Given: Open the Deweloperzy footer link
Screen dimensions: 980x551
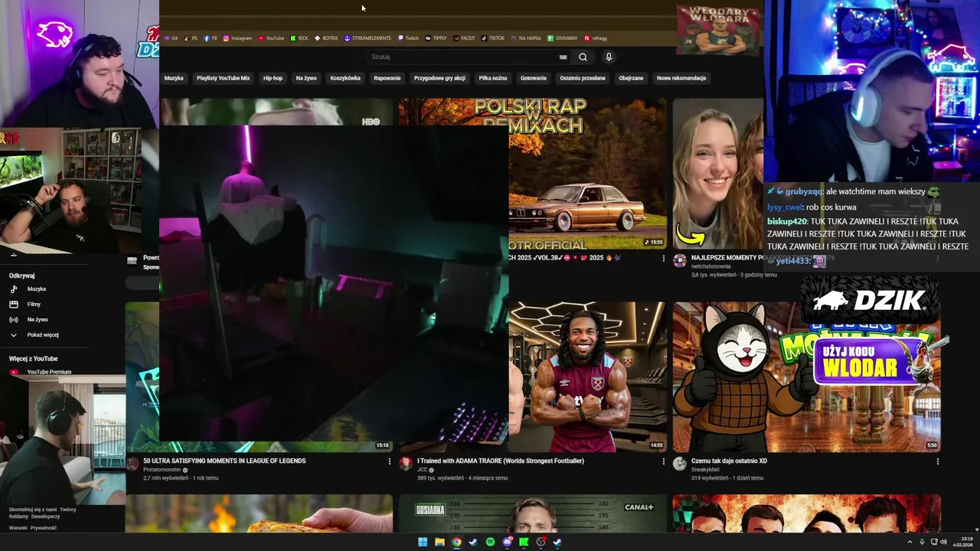Looking at the screenshot, I should (x=46, y=517).
